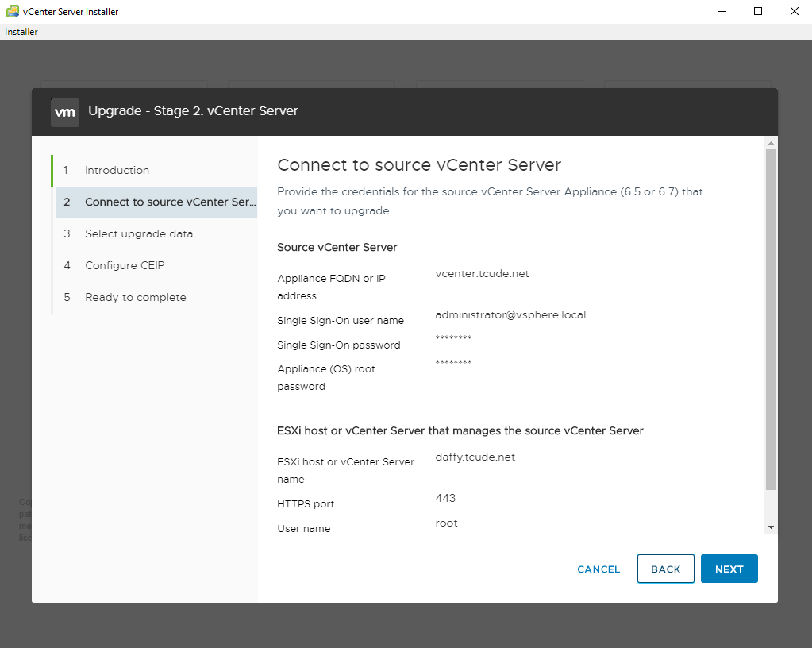Click scrollbar down arrow in wizard pane
The image size is (812, 648).
coord(771,527)
